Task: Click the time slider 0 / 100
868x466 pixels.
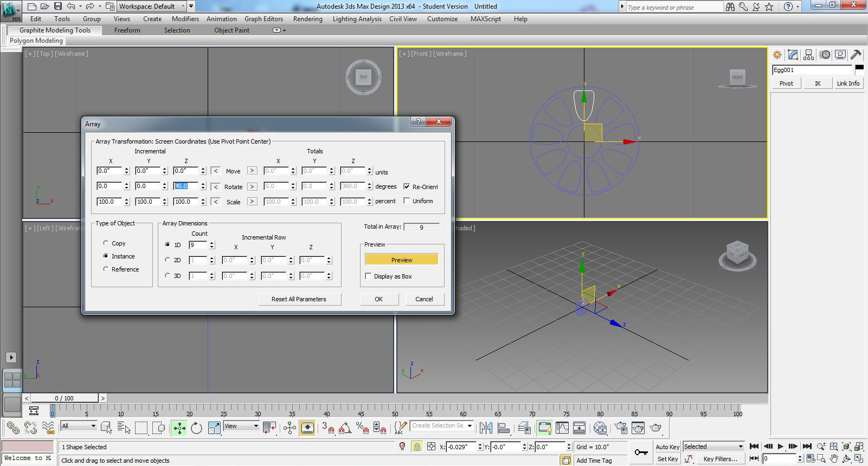Action: click(x=64, y=398)
